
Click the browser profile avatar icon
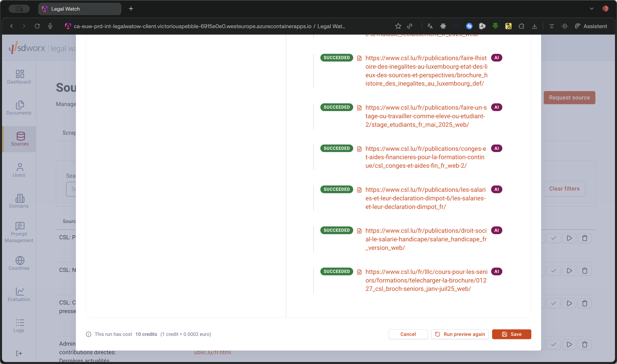point(605,9)
